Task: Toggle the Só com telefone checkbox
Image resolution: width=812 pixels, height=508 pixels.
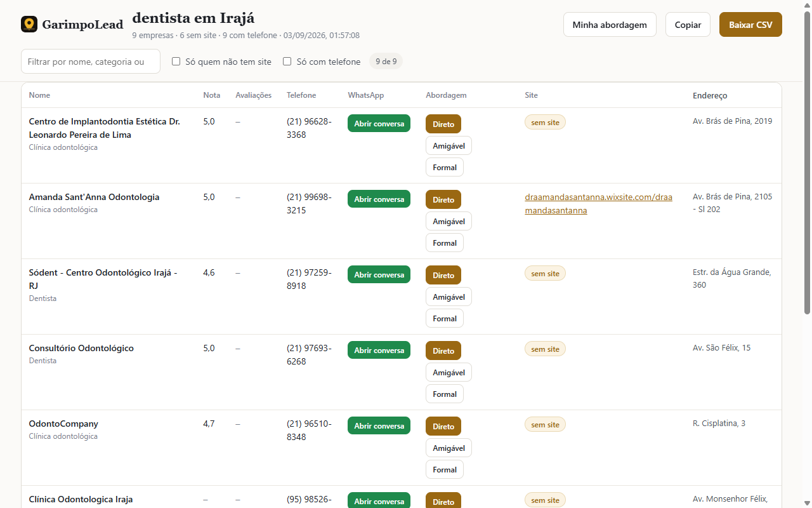Action: point(287,62)
